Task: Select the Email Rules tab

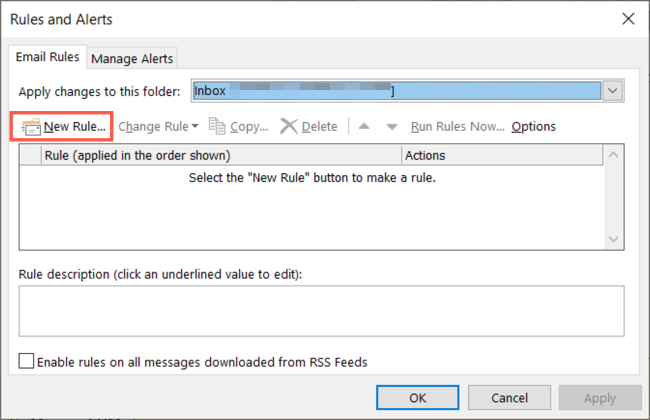Action: coord(48,58)
